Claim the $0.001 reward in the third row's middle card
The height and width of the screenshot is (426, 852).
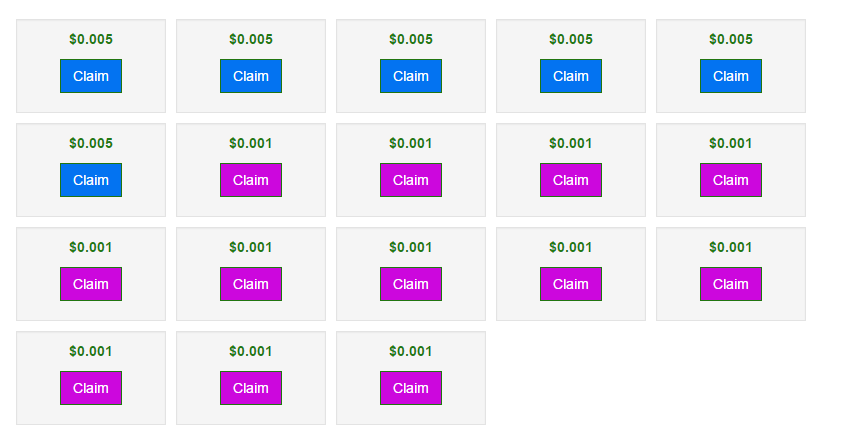[x=411, y=284]
